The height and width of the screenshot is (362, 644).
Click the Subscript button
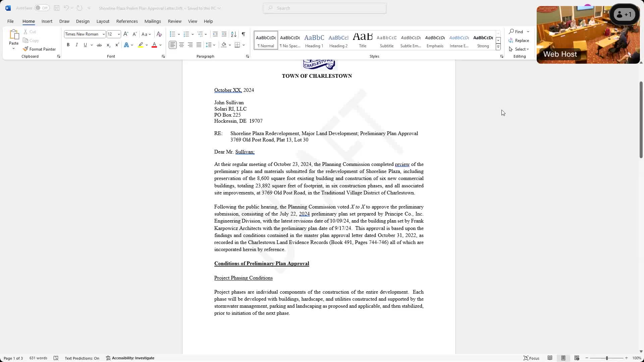[108, 45]
